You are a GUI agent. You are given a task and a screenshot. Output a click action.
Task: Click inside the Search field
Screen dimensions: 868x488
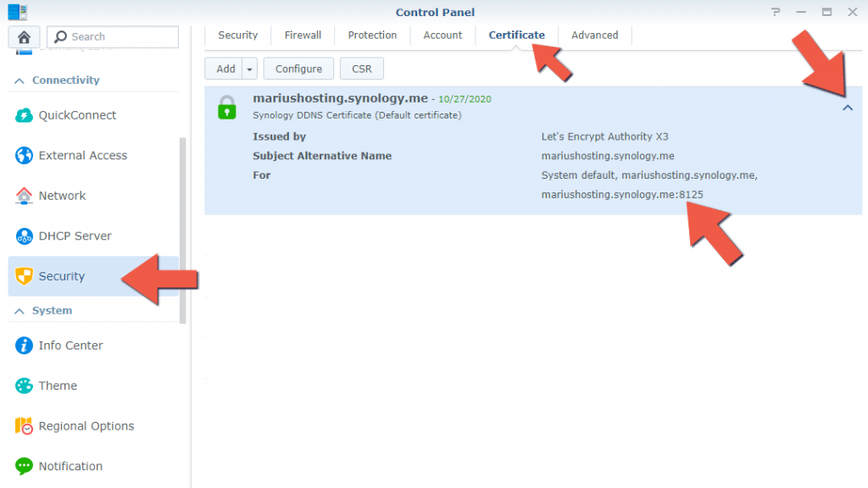[x=119, y=36]
